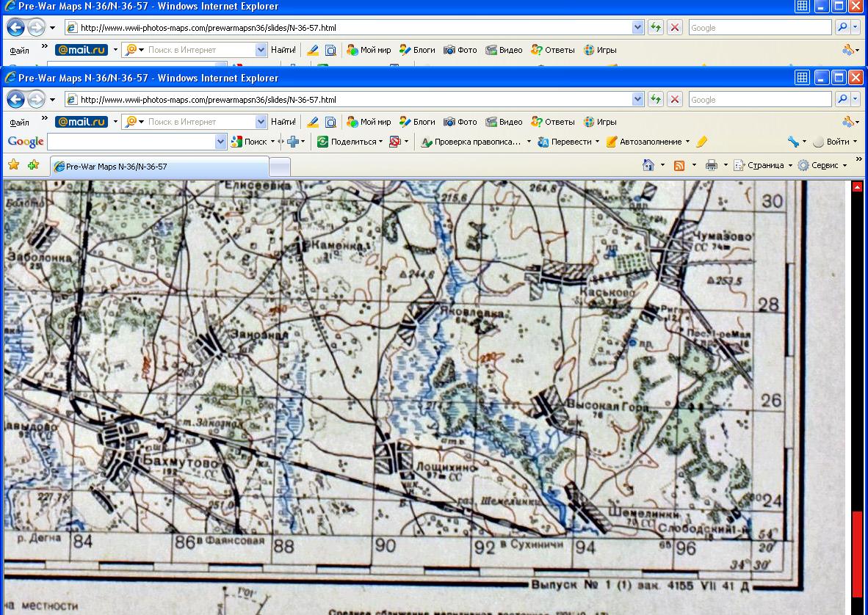868x615 pixels.
Task: Open Google Toolbar wrench settings icon
Action: coord(793,142)
